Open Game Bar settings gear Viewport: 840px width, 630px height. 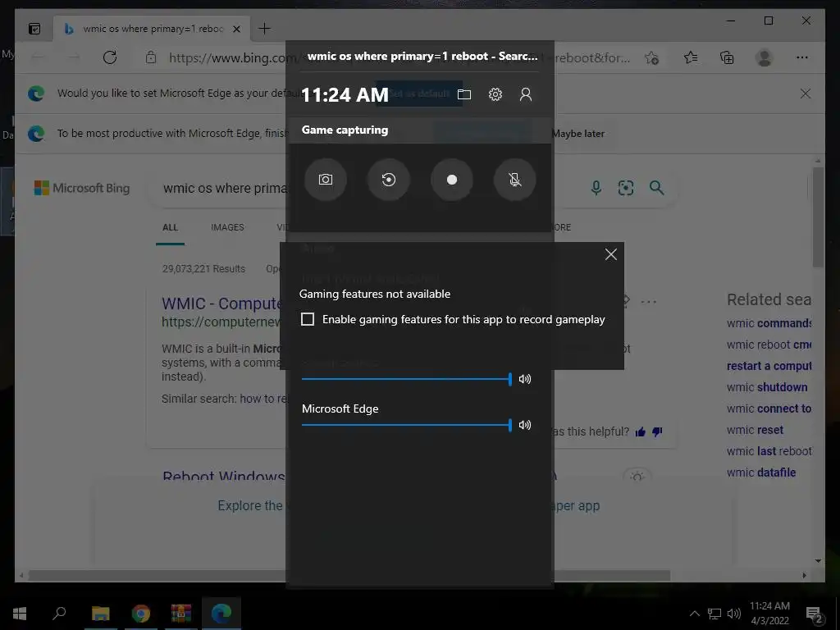pos(495,95)
